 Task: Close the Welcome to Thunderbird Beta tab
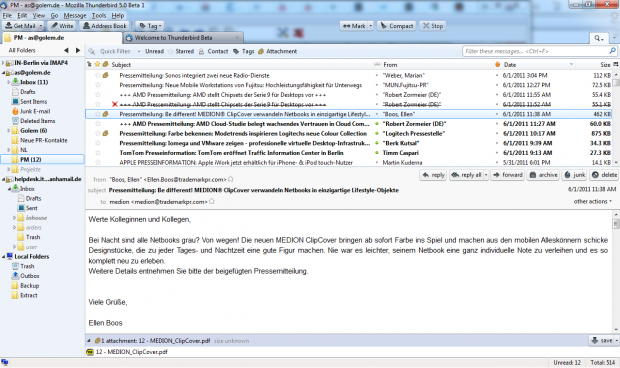[x=237, y=38]
